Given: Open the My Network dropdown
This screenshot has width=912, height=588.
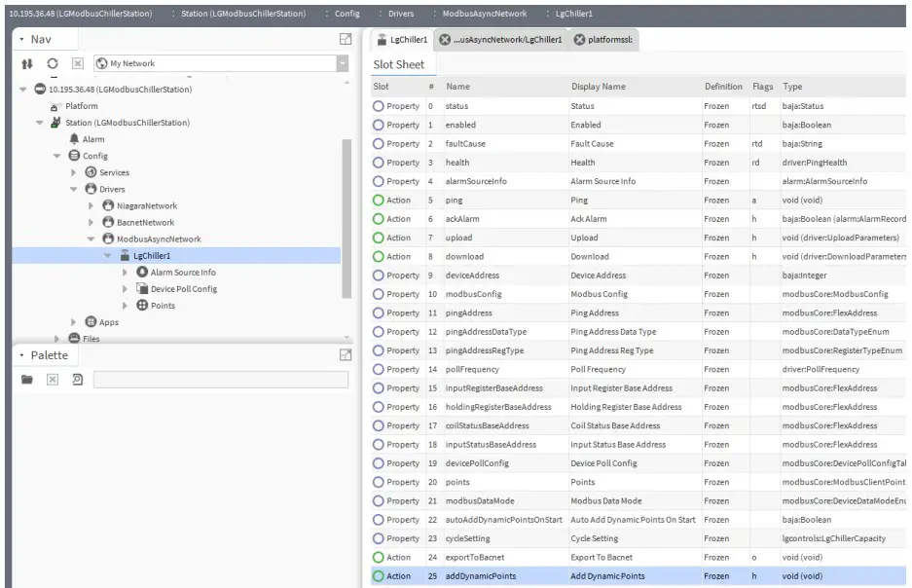Looking at the screenshot, I should tap(342, 64).
